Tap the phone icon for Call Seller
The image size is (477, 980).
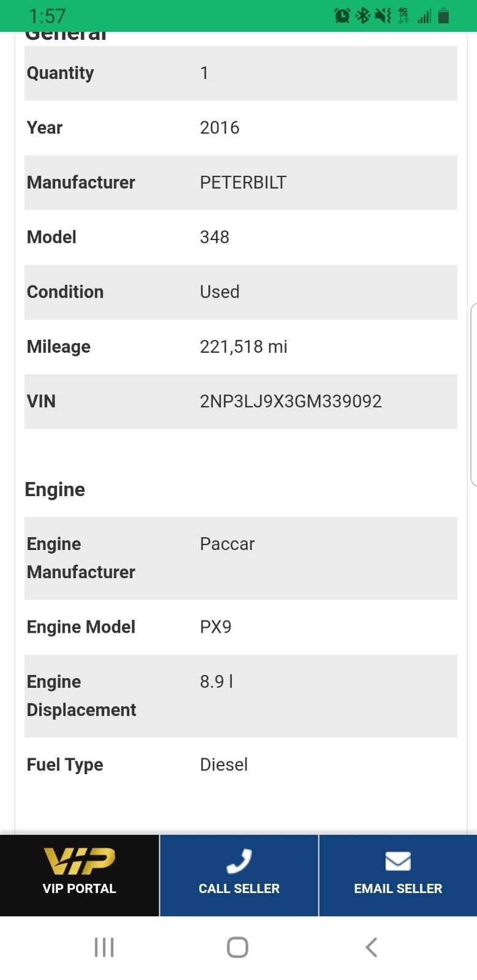point(238,861)
